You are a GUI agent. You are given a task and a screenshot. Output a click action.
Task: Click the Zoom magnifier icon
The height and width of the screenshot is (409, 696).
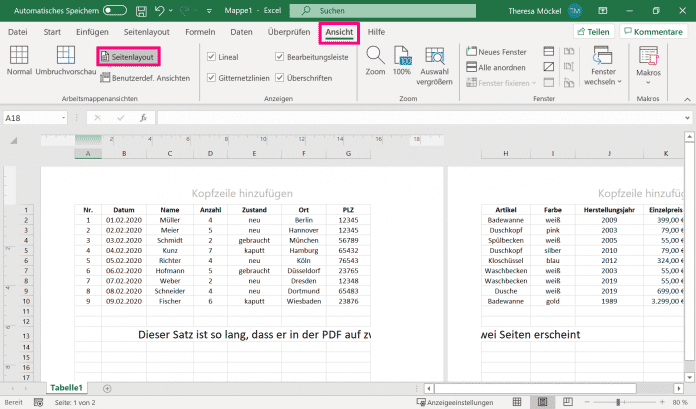375,56
